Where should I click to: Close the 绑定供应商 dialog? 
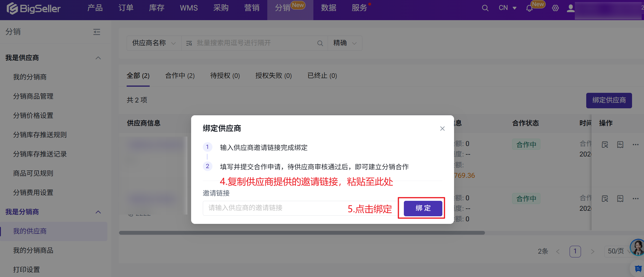(442, 128)
